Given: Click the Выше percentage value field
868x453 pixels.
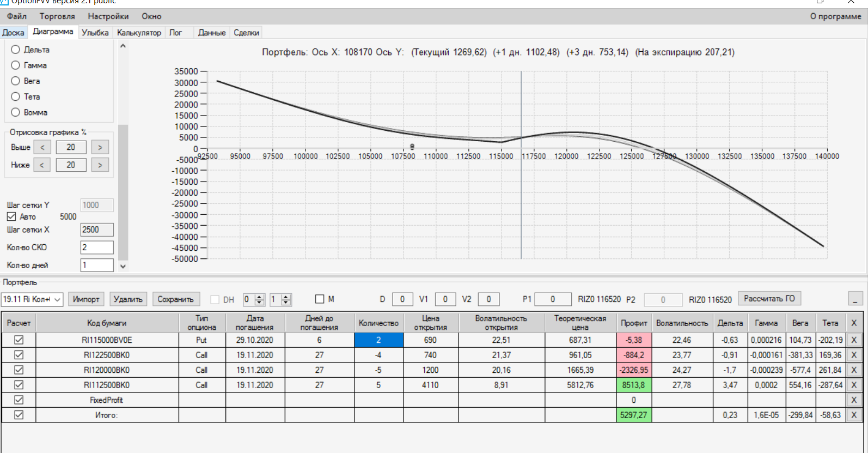Looking at the screenshot, I should point(71,147).
